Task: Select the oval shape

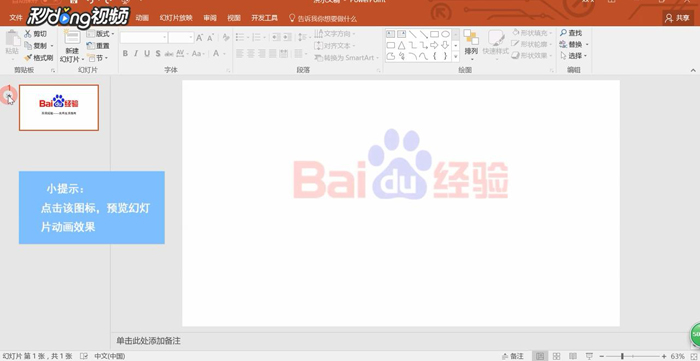Action: [446, 34]
